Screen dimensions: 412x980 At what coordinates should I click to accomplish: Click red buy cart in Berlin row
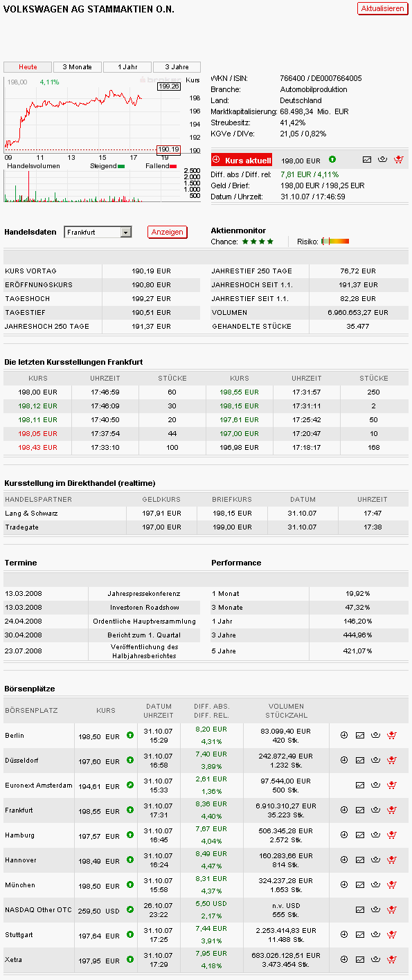pos(392,736)
